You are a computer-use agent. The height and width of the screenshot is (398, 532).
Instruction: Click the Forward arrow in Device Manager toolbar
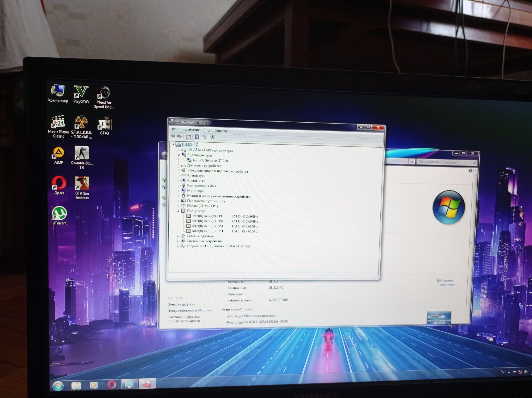click(x=180, y=136)
